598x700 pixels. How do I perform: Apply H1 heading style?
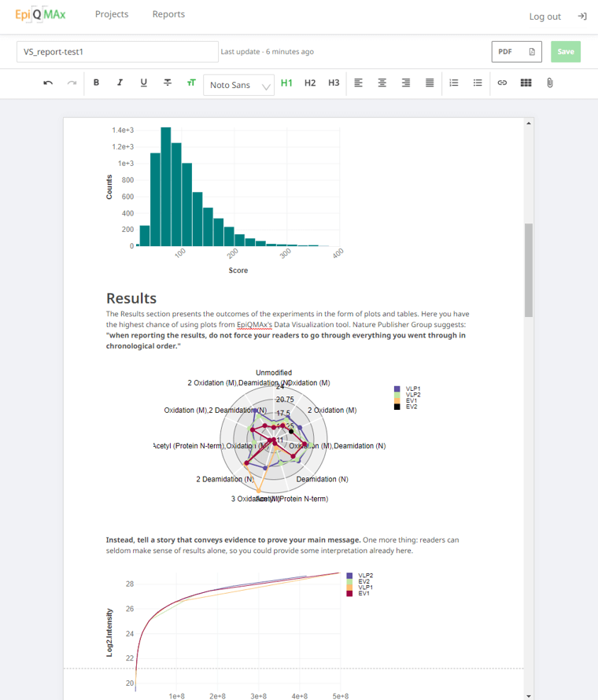tap(286, 83)
